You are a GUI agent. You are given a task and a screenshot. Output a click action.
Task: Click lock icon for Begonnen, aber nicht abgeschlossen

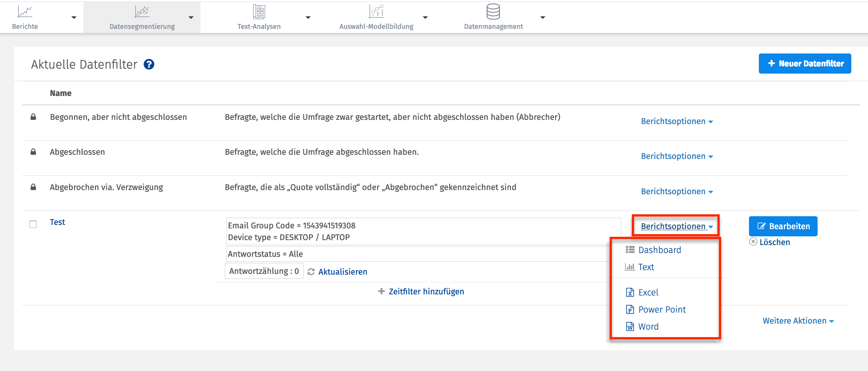point(33,117)
